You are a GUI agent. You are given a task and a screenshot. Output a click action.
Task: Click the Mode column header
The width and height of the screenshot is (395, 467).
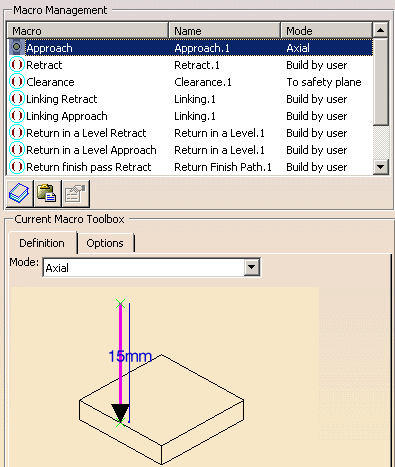tap(326, 31)
